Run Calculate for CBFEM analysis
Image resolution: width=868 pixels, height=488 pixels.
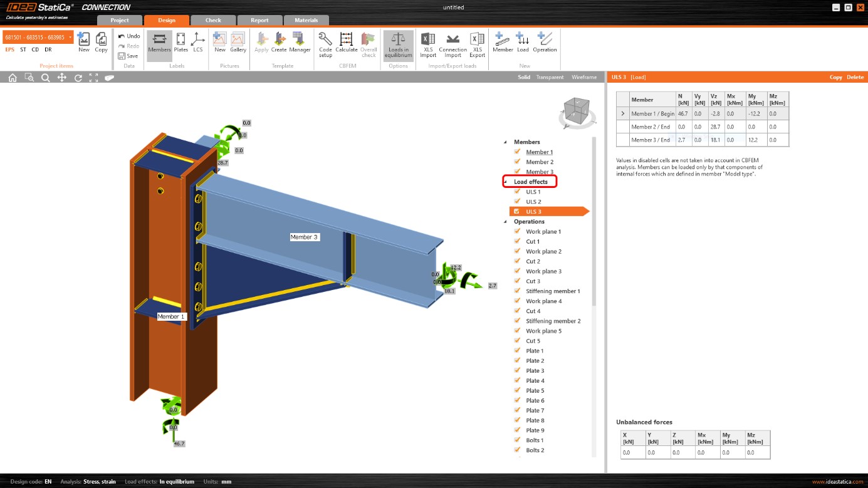[x=347, y=42]
